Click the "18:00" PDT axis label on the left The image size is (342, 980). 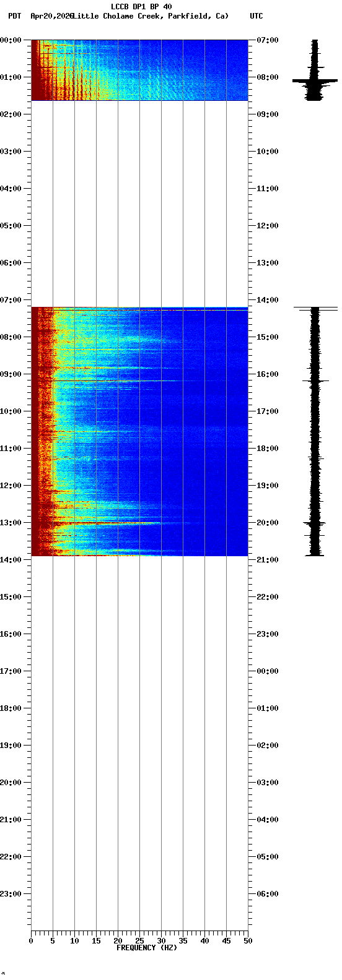[11, 708]
